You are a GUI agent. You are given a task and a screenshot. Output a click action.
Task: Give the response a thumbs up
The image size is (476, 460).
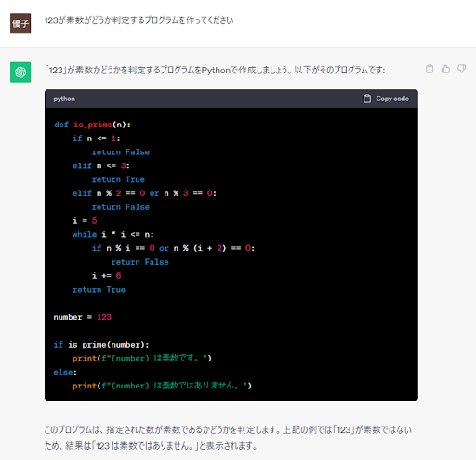(445, 69)
